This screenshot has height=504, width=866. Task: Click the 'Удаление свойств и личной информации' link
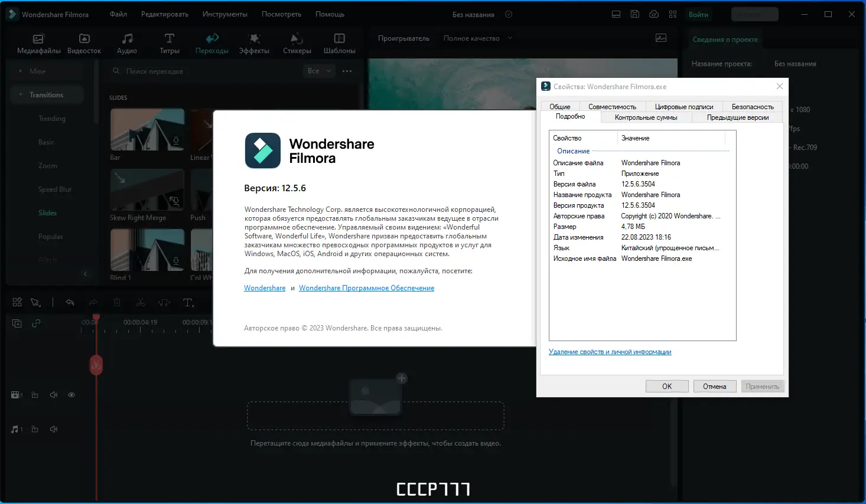[x=610, y=351]
